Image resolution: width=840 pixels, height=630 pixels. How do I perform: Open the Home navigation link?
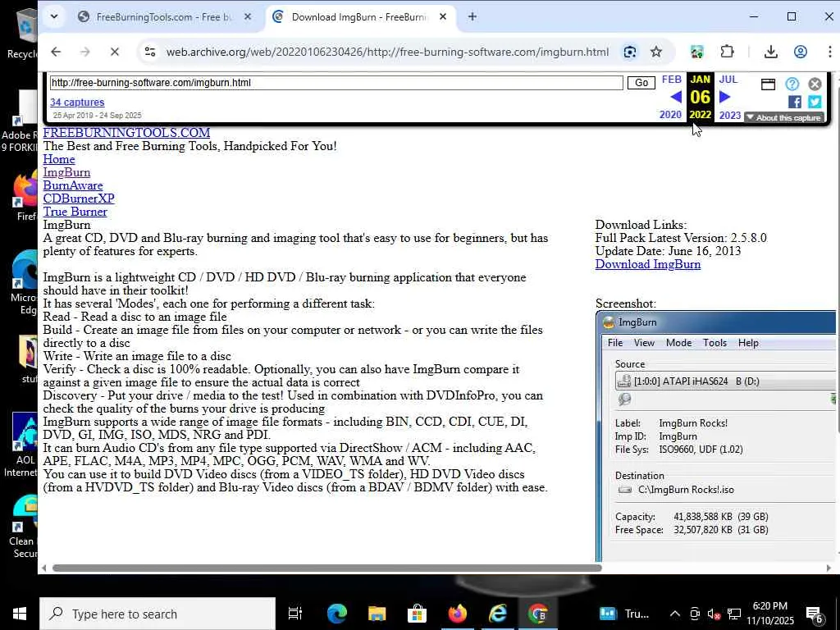click(x=59, y=159)
